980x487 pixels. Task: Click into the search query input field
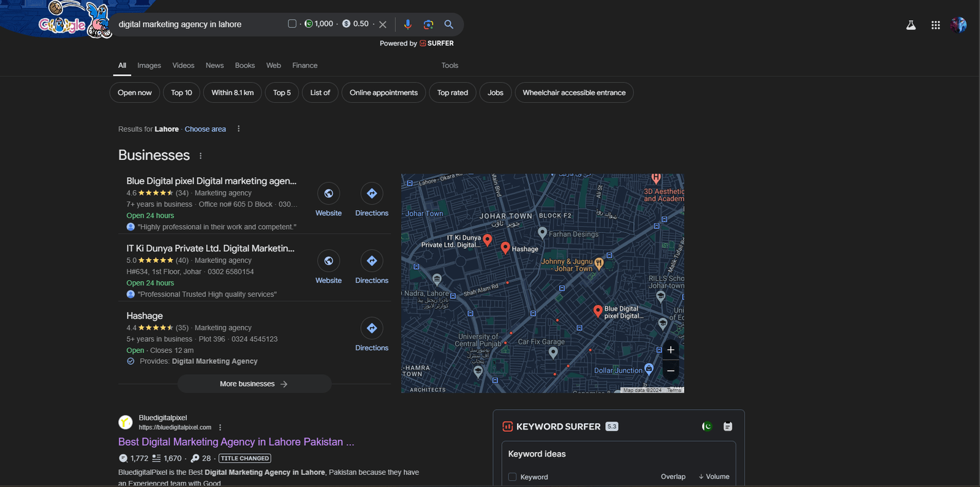click(199, 25)
